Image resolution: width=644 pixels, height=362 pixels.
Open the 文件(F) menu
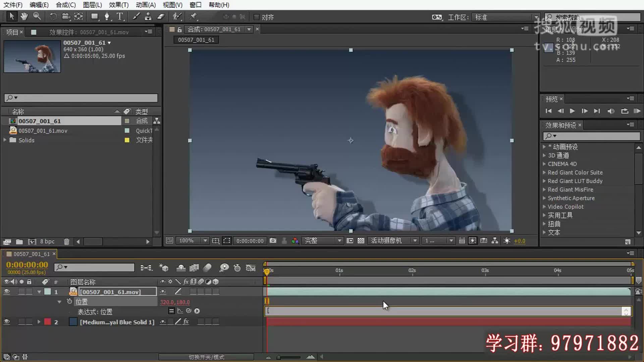(x=13, y=5)
